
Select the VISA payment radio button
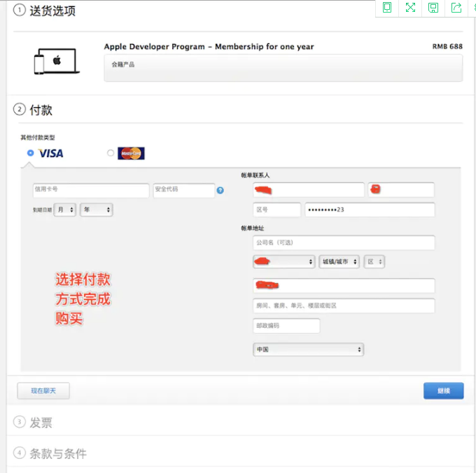pyautogui.click(x=30, y=153)
